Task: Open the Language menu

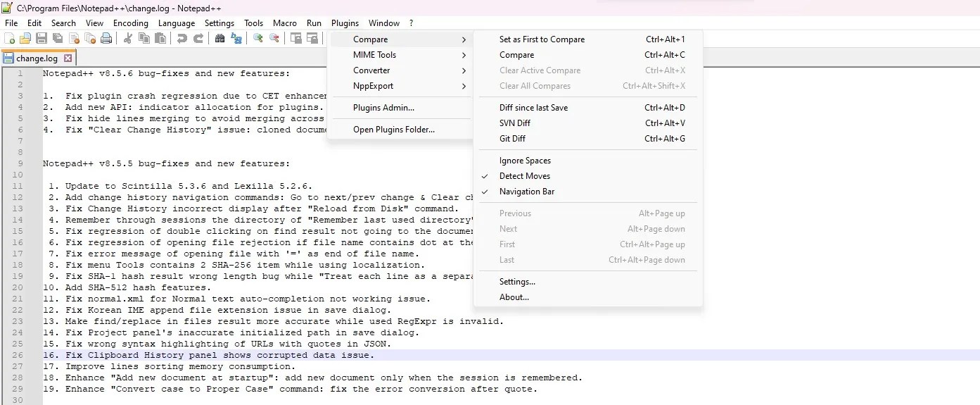Action: 177,23
